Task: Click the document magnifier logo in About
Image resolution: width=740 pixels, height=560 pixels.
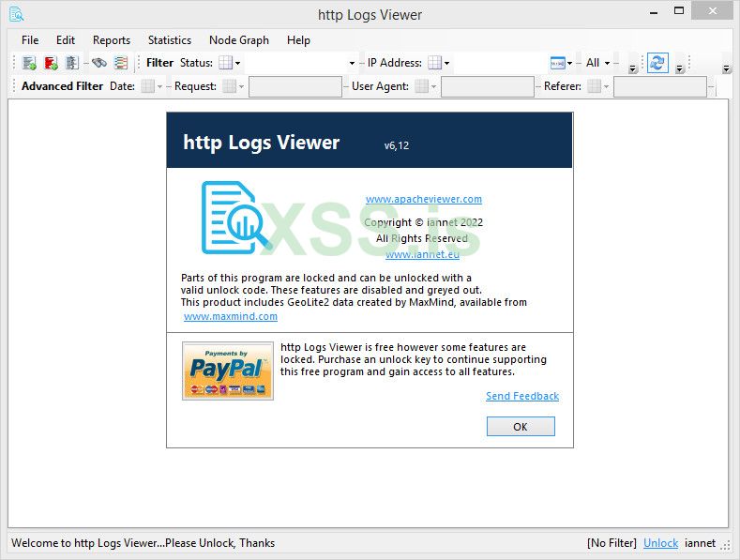Action: (x=235, y=218)
